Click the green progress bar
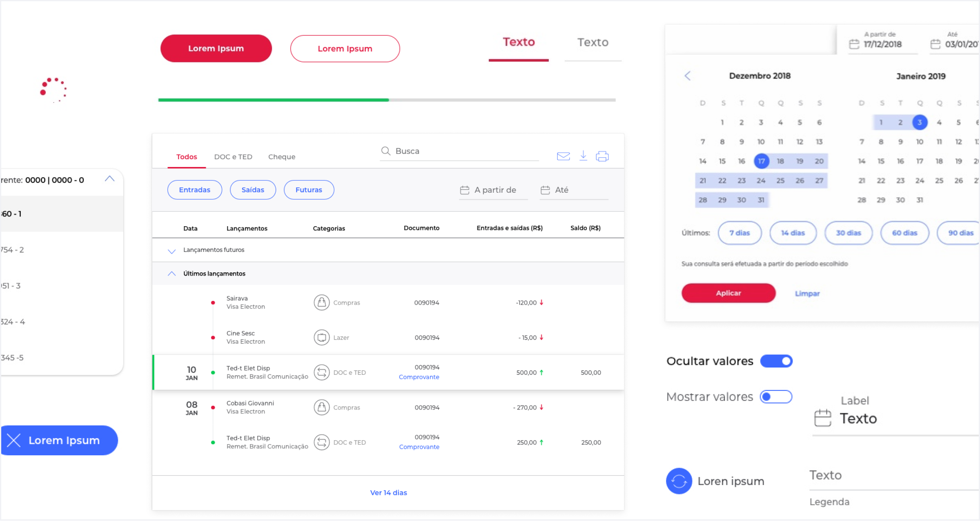Screen dimensions: 980x521 click(274, 100)
